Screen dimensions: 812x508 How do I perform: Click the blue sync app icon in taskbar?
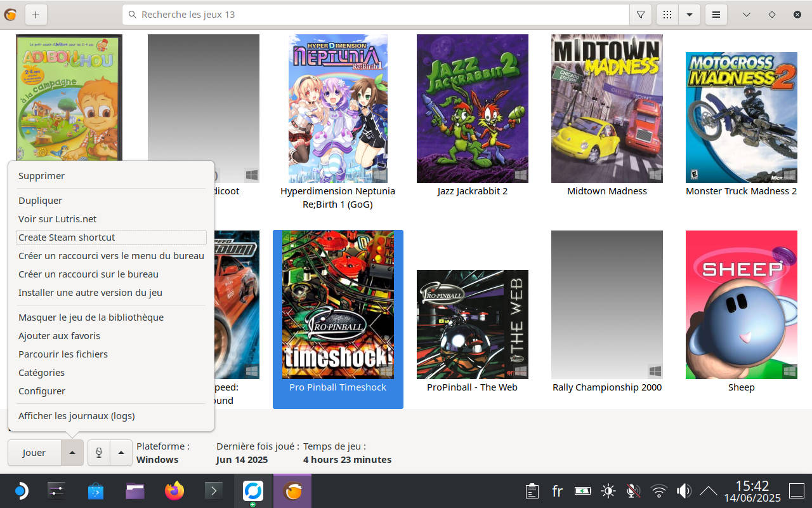coord(253,491)
